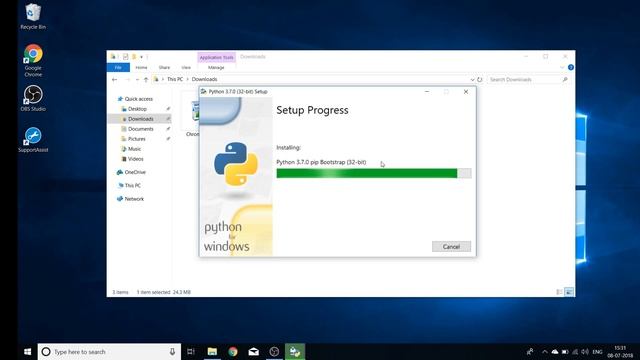
Task: Click People icon in taskbar
Action: pyautogui.click(x=530, y=351)
